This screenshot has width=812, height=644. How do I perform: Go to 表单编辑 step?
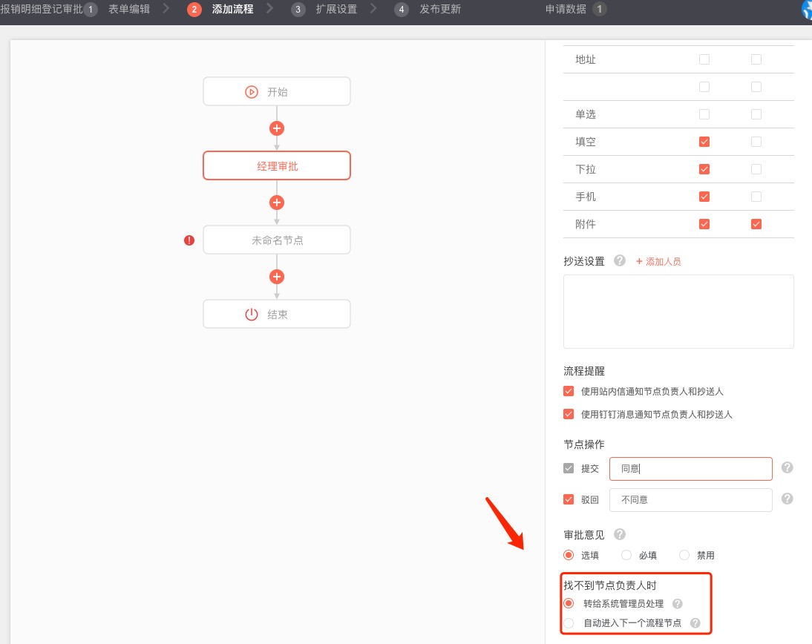pos(129,10)
